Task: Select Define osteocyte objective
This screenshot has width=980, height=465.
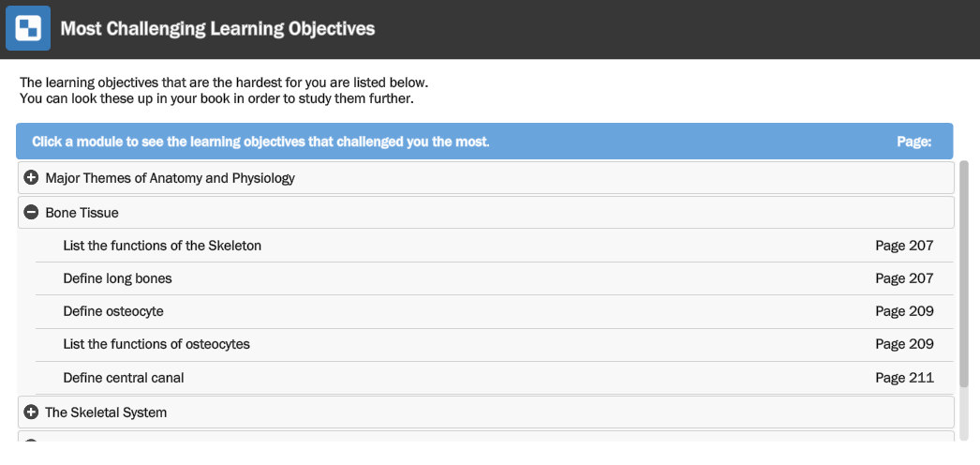Action: pos(113,311)
